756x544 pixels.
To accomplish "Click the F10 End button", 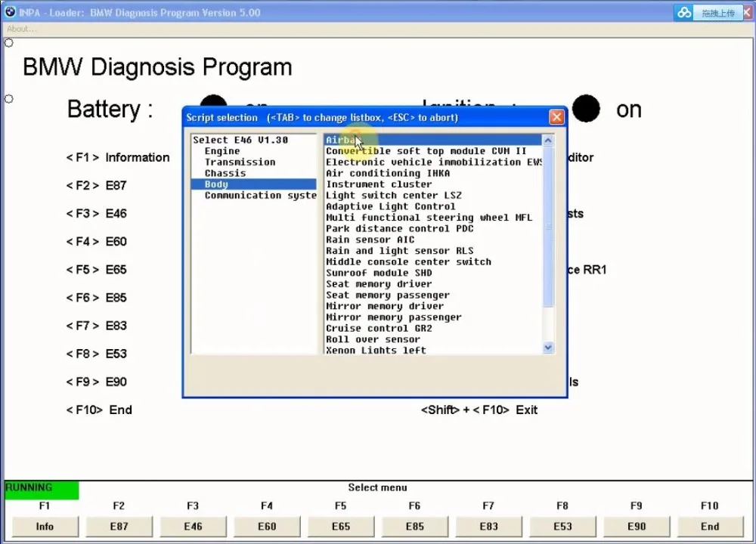I will (x=710, y=527).
